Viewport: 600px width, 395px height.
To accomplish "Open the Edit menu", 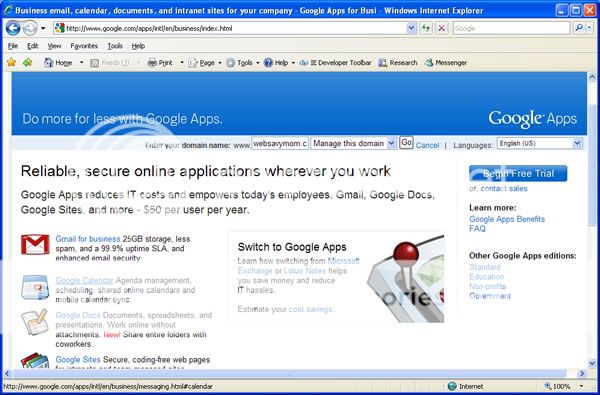I will 33,46.
